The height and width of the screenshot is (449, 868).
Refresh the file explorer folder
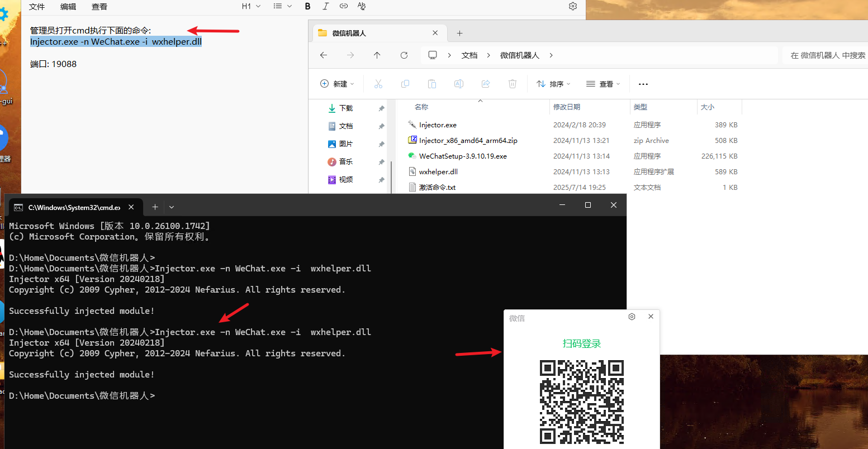pyautogui.click(x=404, y=55)
